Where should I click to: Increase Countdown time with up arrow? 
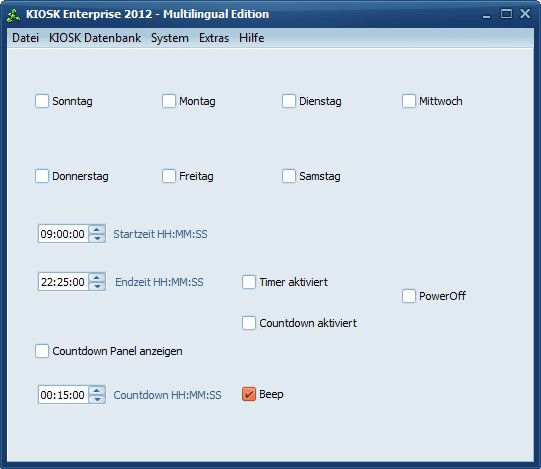pyautogui.click(x=97, y=390)
